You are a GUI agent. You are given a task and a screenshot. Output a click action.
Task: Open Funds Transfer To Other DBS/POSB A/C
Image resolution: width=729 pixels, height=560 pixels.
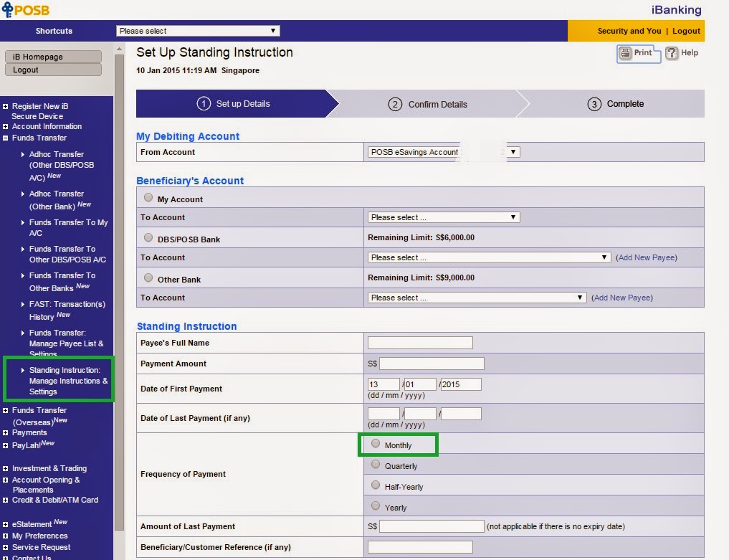point(67,255)
